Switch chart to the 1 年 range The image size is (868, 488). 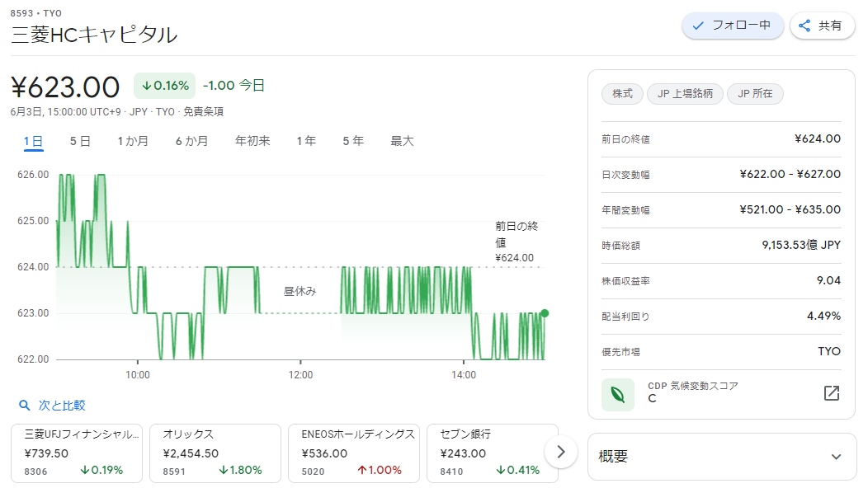point(306,141)
